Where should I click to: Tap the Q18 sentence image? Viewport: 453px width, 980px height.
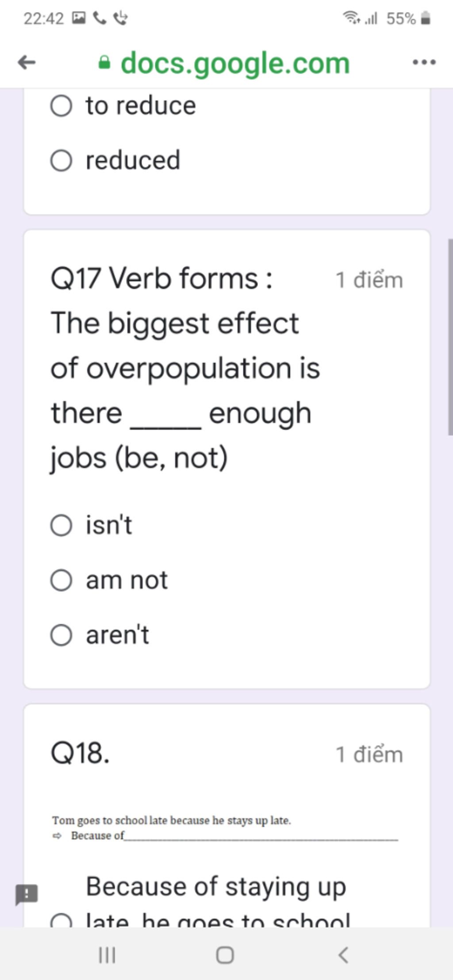pyautogui.click(x=225, y=828)
